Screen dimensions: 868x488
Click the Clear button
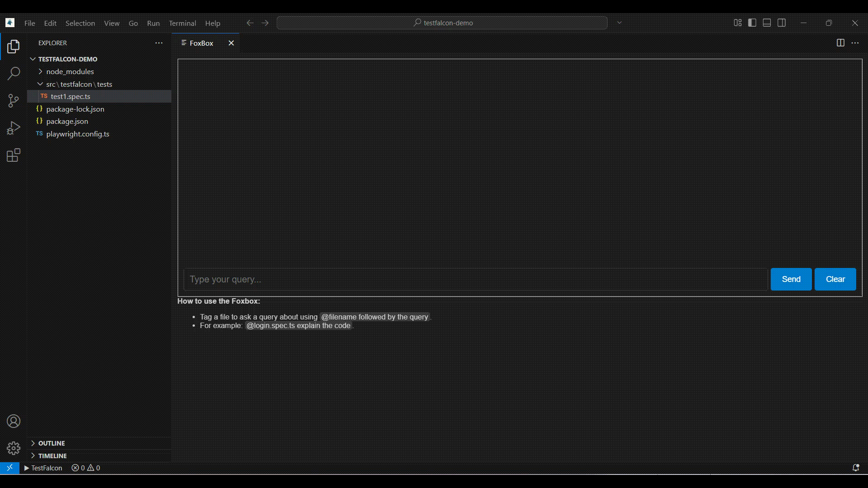(x=835, y=279)
